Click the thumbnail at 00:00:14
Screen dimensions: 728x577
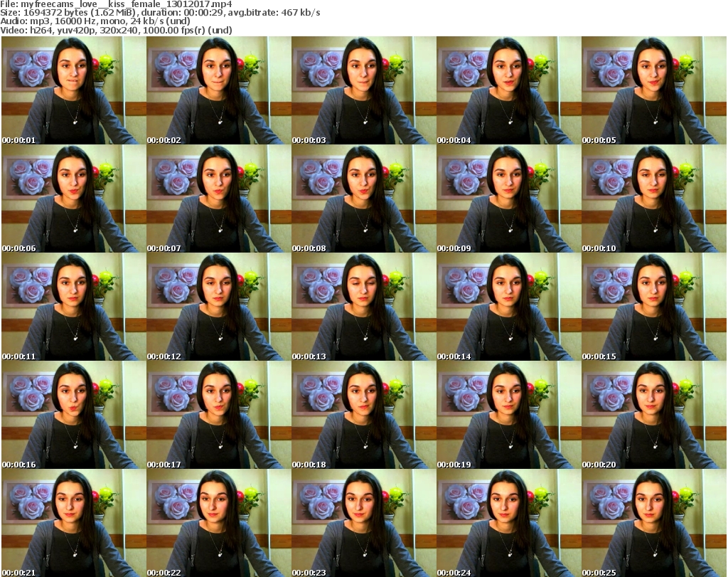tap(509, 307)
